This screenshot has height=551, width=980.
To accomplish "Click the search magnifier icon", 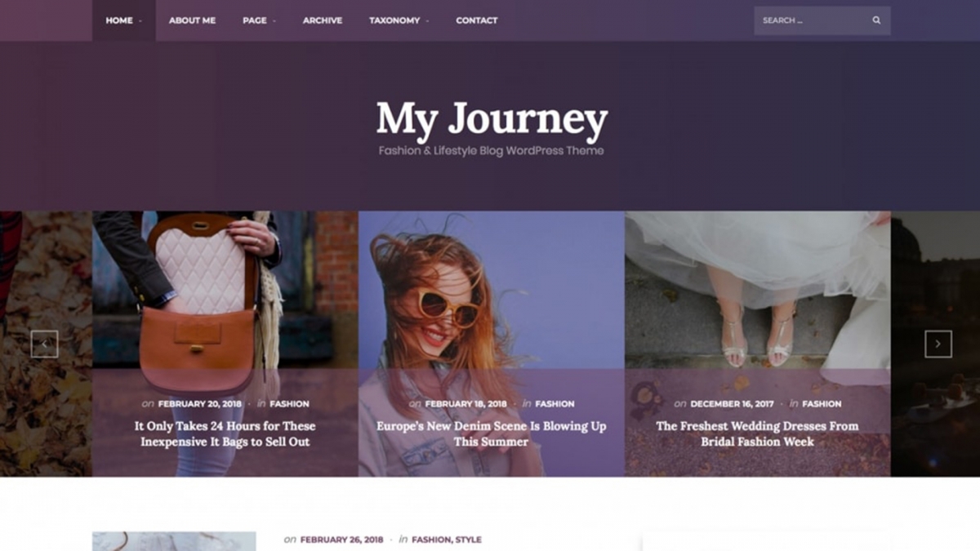I will pos(876,20).
